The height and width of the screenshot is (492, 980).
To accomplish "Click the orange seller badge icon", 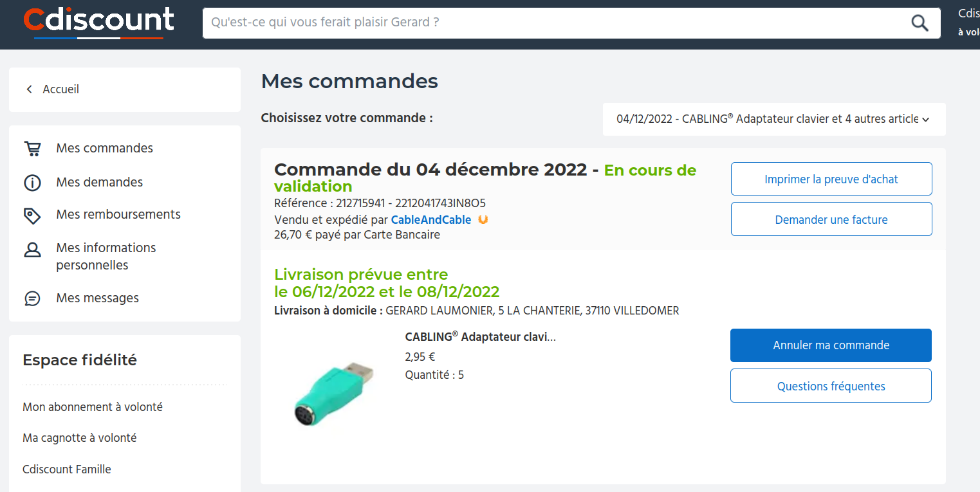I will [x=483, y=219].
